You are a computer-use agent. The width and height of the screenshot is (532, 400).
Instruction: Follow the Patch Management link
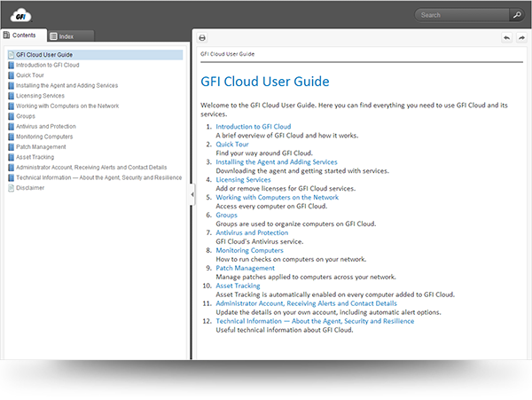[x=245, y=268]
